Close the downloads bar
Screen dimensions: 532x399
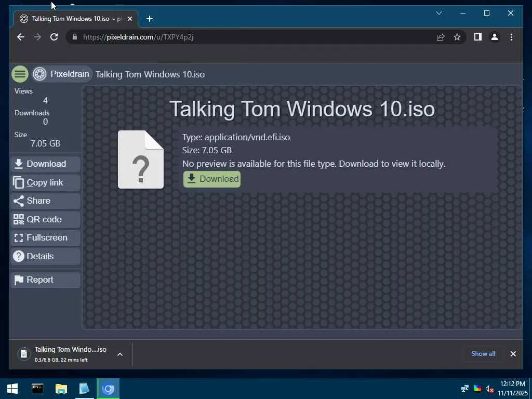click(x=513, y=354)
